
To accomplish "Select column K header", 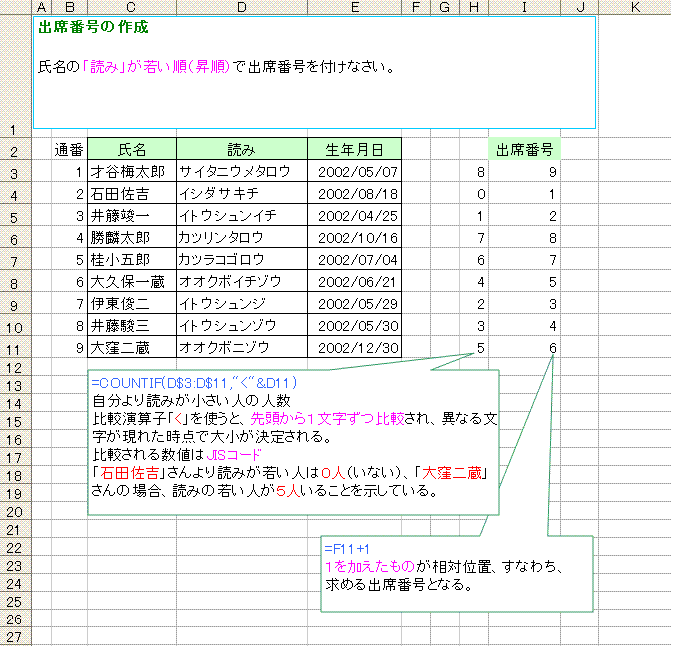I will (635, 7).
